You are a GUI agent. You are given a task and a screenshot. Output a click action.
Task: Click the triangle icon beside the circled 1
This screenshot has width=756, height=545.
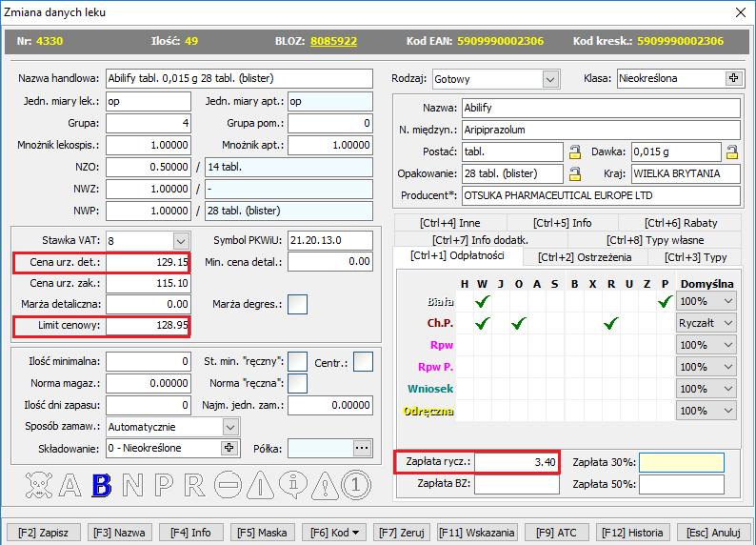(x=325, y=485)
